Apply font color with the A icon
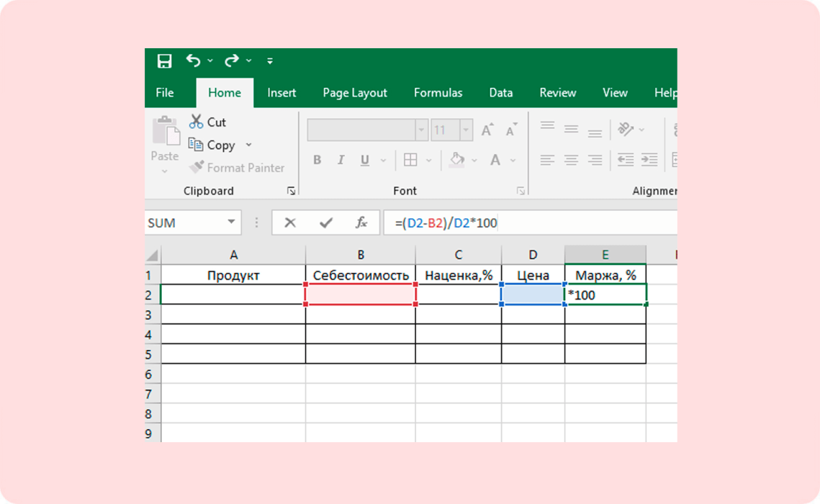The image size is (820, 504). click(495, 160)
